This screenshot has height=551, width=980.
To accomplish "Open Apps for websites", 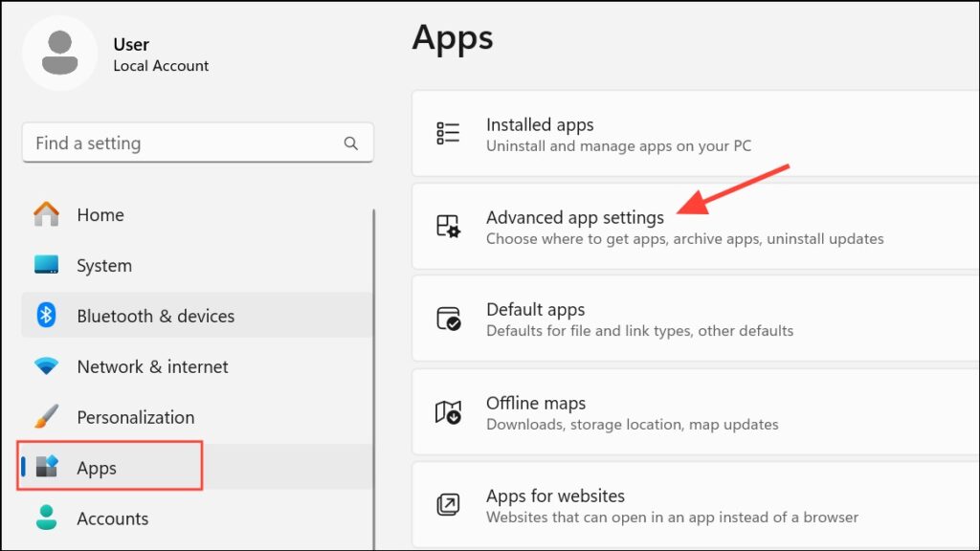I will click(x=696, y=505).
